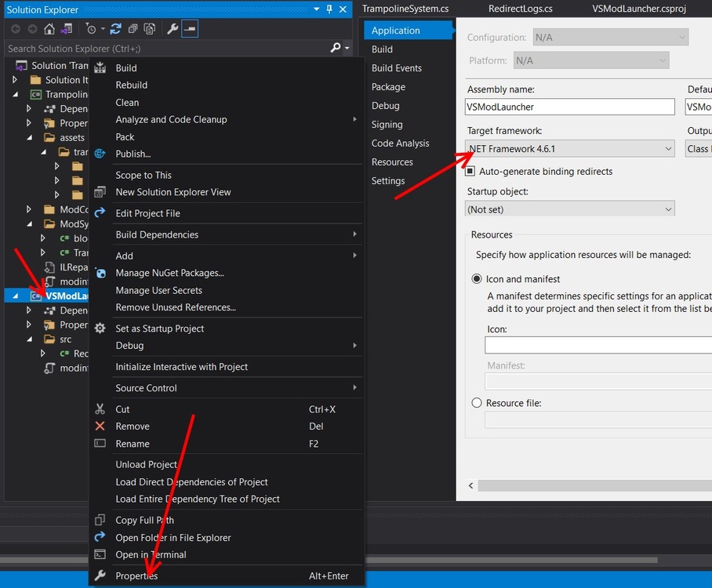712x588 pixels.
Task: Click Manage NuGet Packages menu entry
Action: point(169,273)
